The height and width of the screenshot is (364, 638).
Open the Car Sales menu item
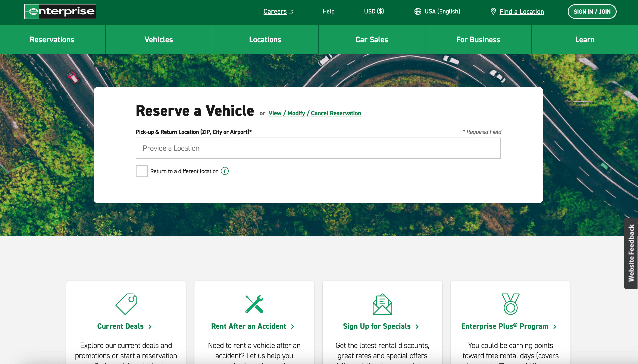[x=372, y=40]
